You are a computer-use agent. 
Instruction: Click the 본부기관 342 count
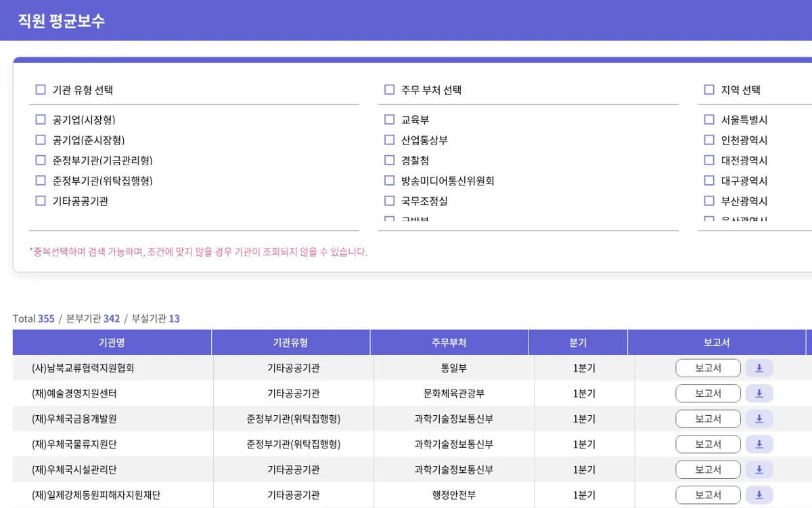coord(93,318)
